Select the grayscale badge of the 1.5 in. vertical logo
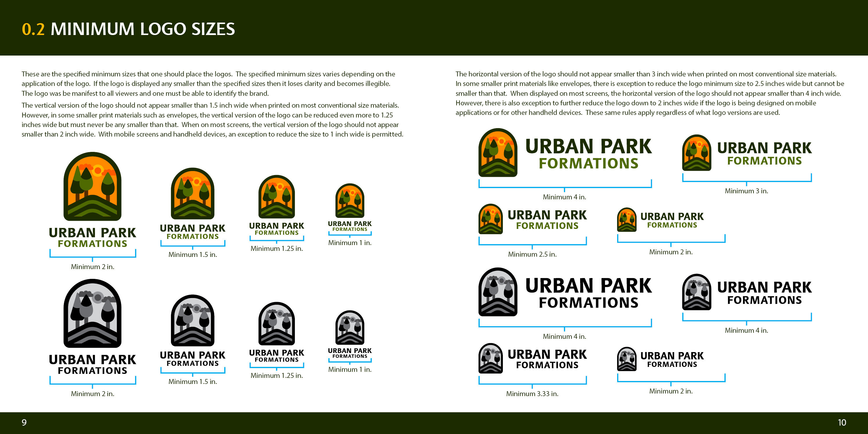 click(192, 321)
